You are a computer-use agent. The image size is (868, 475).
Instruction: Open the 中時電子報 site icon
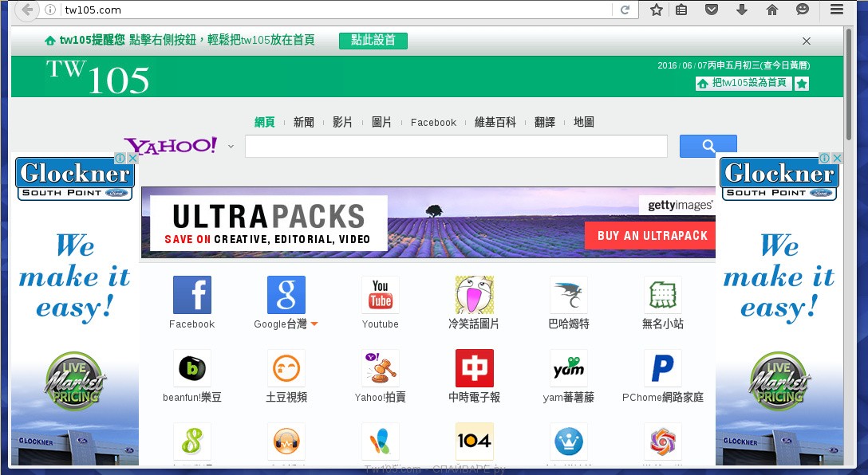(x=475, y=367)
